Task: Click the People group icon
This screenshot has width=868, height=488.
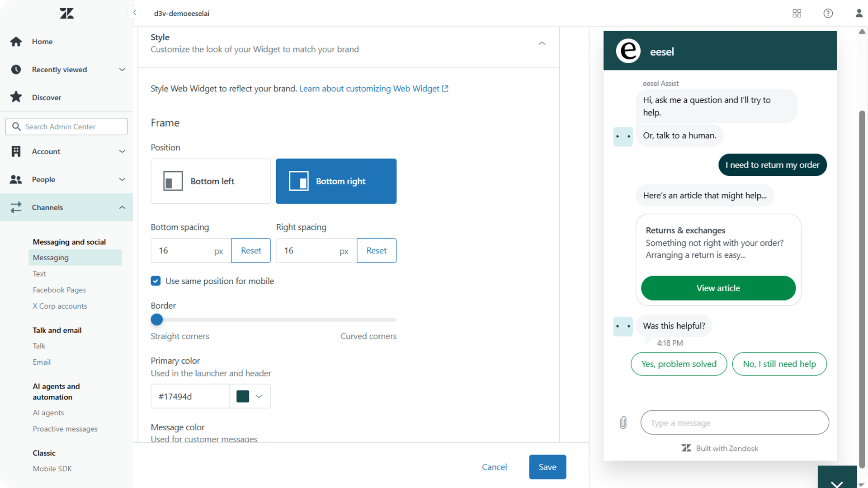Action: [x=16, y=179]
